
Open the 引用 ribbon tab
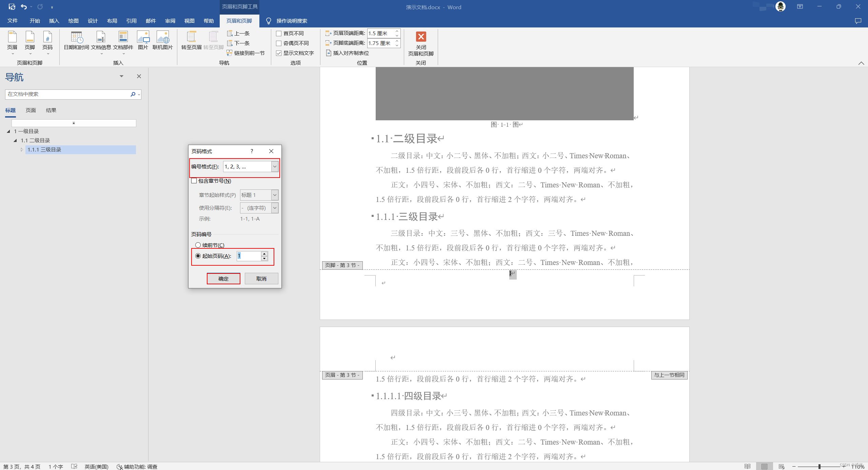(x=131, y=21)
